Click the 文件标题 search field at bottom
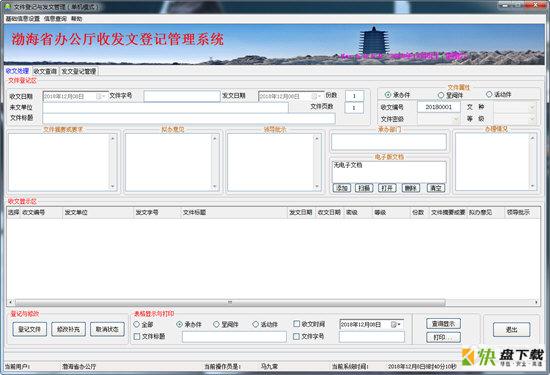 click(x=234, y=337)
